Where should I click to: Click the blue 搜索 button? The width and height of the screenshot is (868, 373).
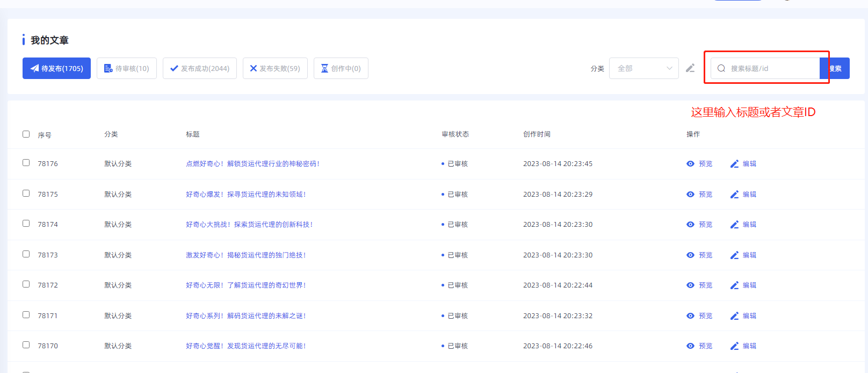click(835, 68)
